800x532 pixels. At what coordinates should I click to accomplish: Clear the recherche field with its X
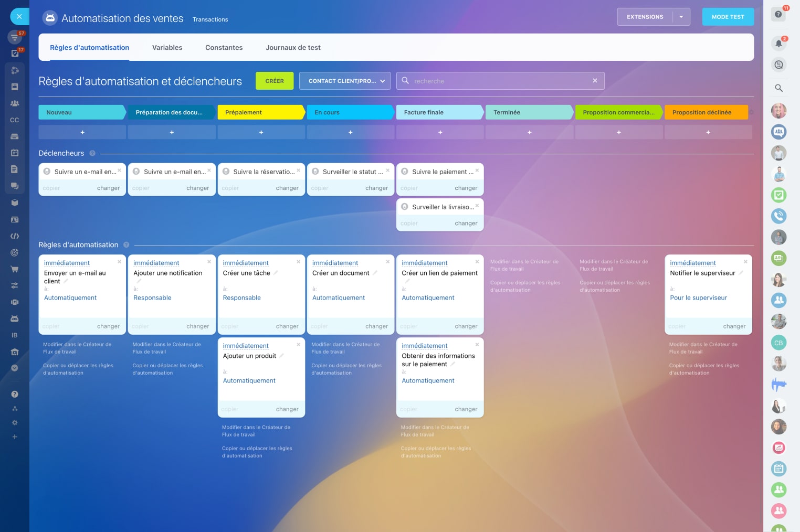point(595,81)
